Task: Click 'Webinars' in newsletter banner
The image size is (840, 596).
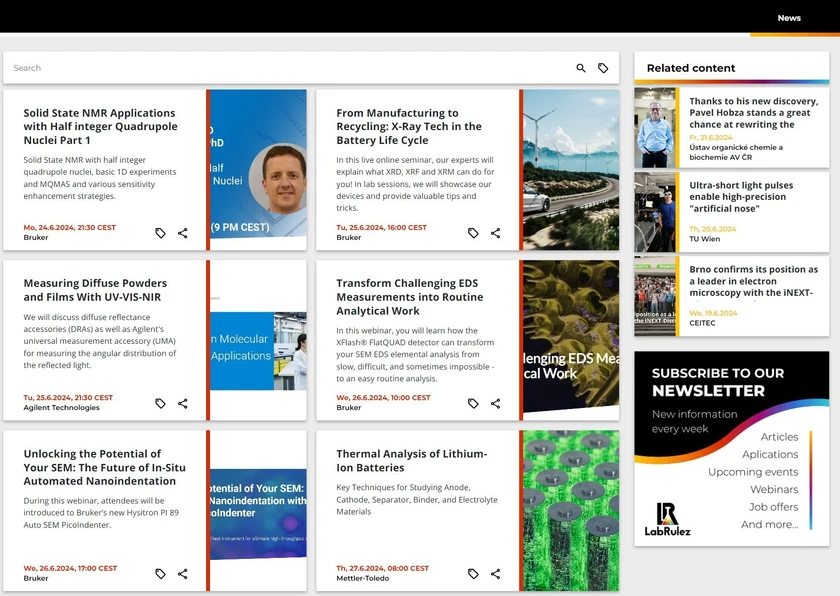Action: click(x=774, y=489)
